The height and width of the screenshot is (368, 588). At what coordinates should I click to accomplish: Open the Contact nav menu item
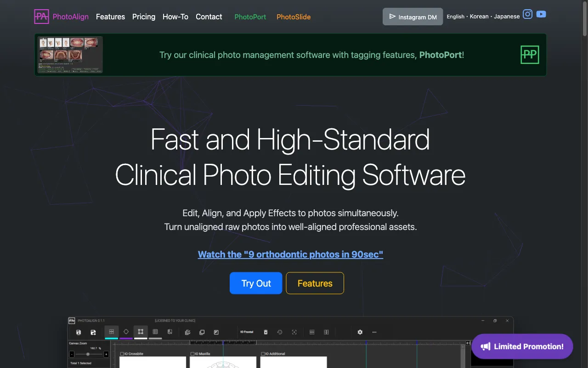(209, 17)
